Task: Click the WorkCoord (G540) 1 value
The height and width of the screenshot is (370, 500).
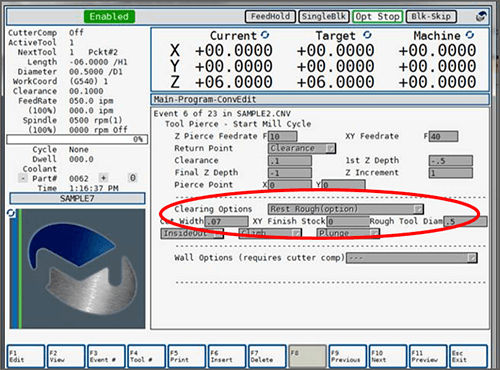Action: coord(89,81)
